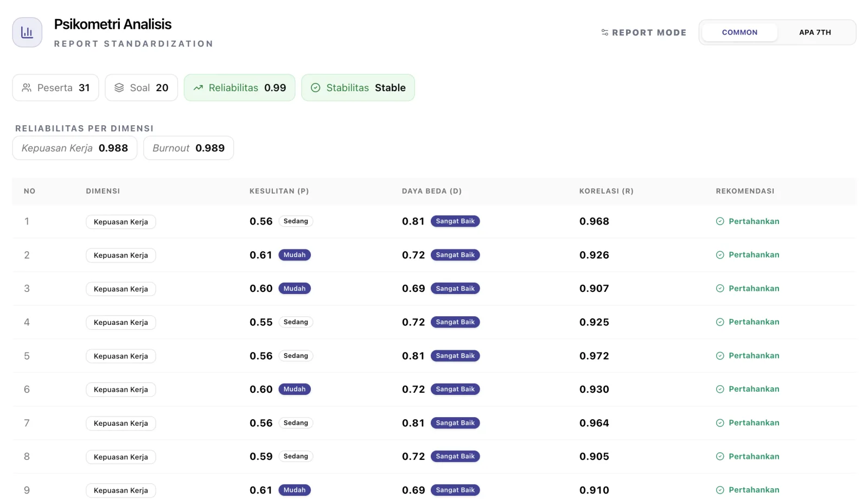This screenshot has height=499, width=868.
Task: Switch report mode to COMMON
Action: coord(739,33)
